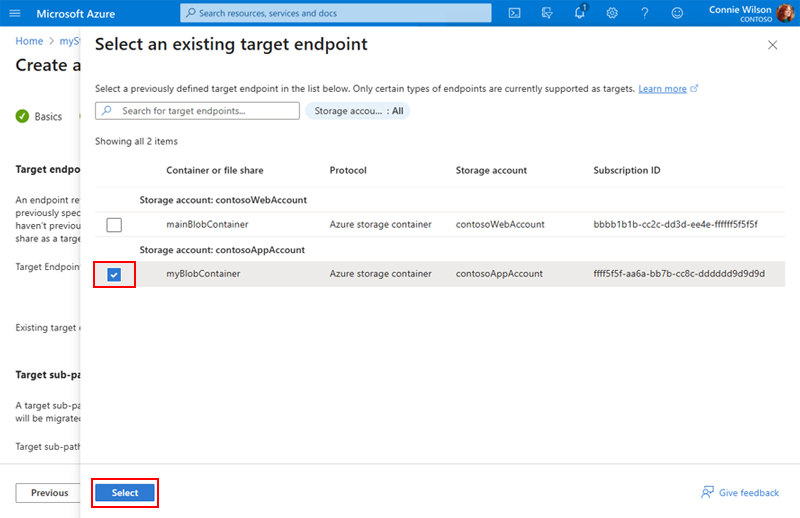Viewport: 800px width, 518px height.
Task: Click the Select button
Action: click(x=125, y=492)
